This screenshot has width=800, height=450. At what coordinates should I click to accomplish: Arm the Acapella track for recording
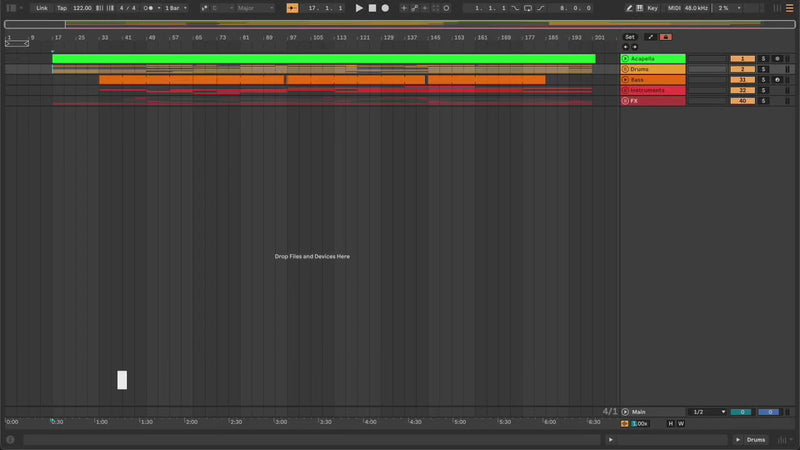pos(777,59)
